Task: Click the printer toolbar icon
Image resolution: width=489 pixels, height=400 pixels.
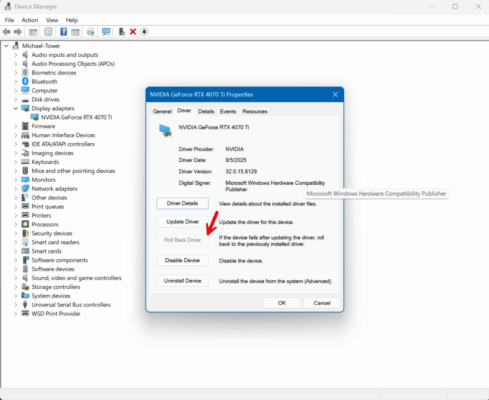Action: tap(90, 32)
